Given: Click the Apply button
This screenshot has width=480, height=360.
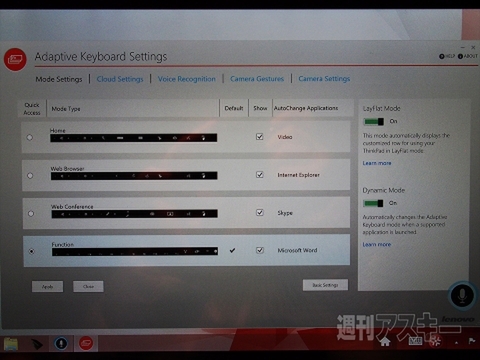Looking at the screenshot, I should 47,287.
